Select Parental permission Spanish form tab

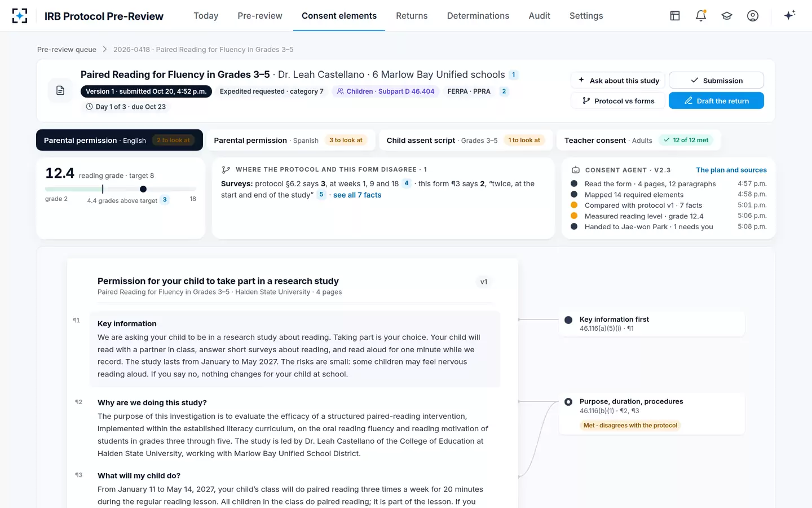(291, 140)
